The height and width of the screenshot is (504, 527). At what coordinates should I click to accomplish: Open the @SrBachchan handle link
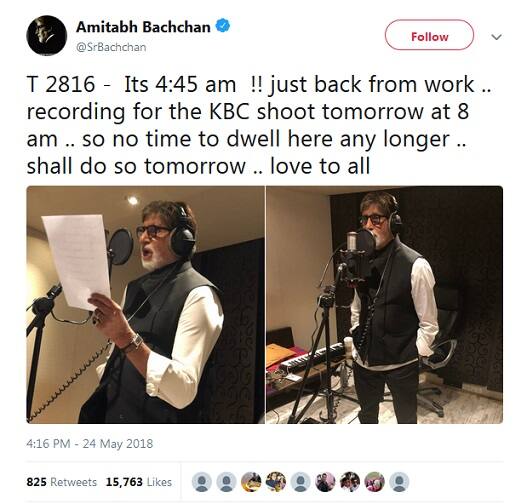(x=111, y=47)
